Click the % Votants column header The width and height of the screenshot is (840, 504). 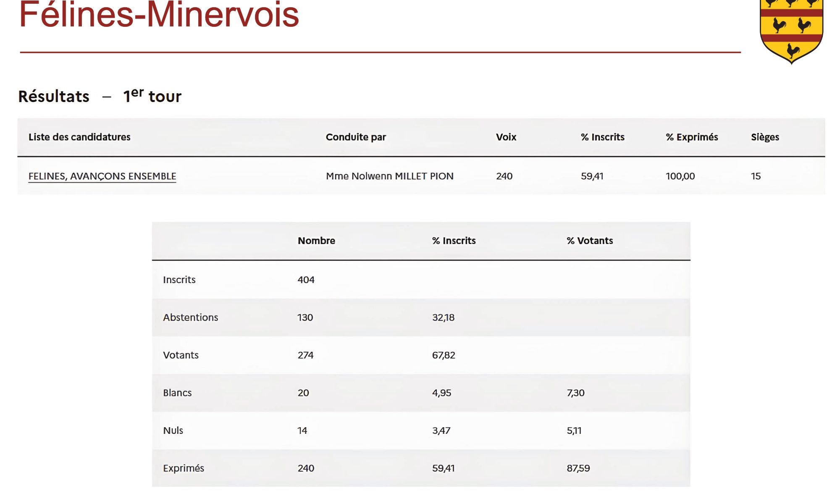click(590, 241)
